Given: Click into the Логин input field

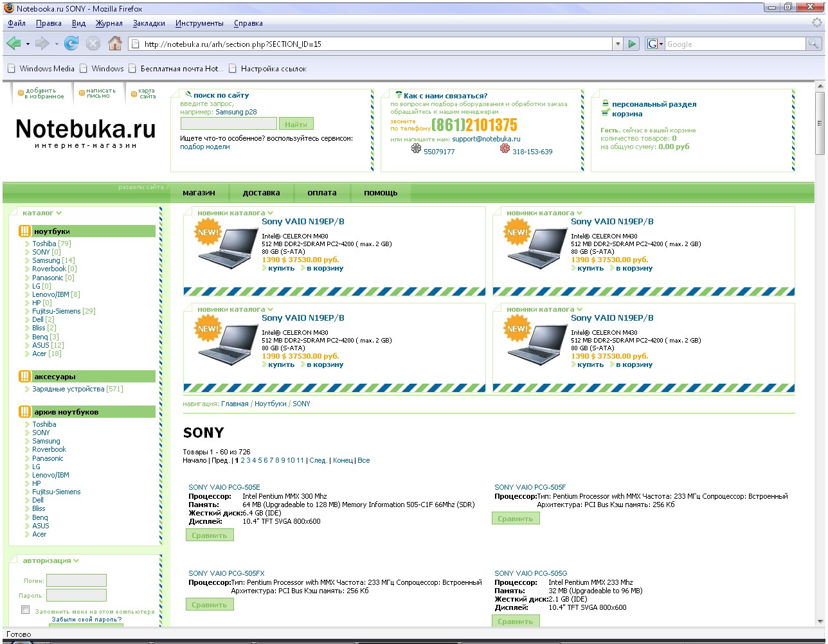Looking at the screenshot, I should [x=76, y=580].
